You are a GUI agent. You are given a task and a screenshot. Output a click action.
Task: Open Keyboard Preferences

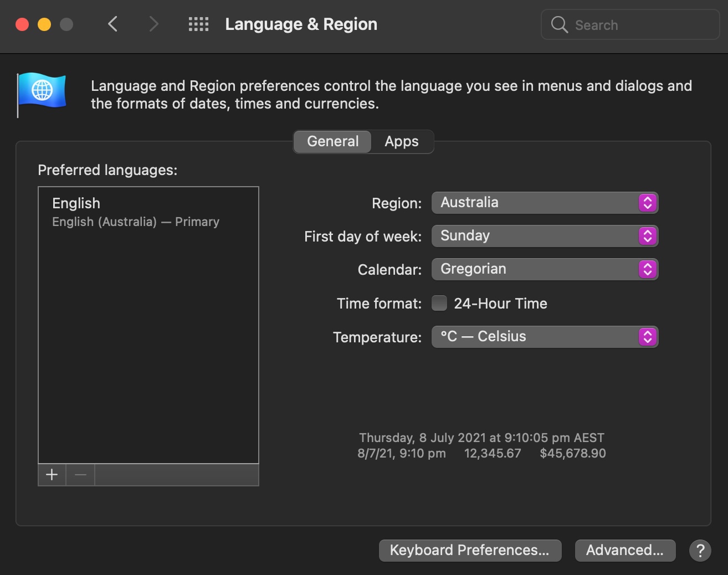(470, 550)
